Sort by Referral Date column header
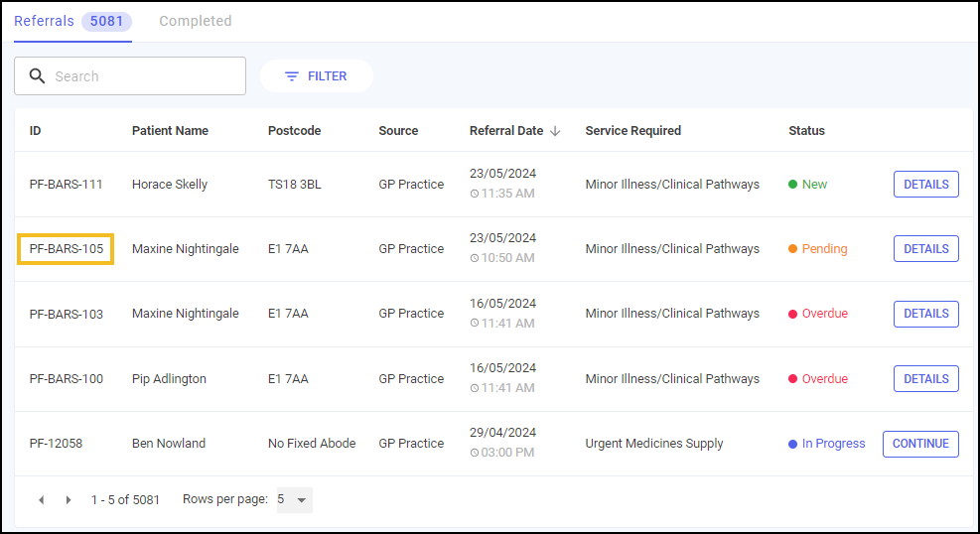The image size is (980, 534). coord(506,131)
